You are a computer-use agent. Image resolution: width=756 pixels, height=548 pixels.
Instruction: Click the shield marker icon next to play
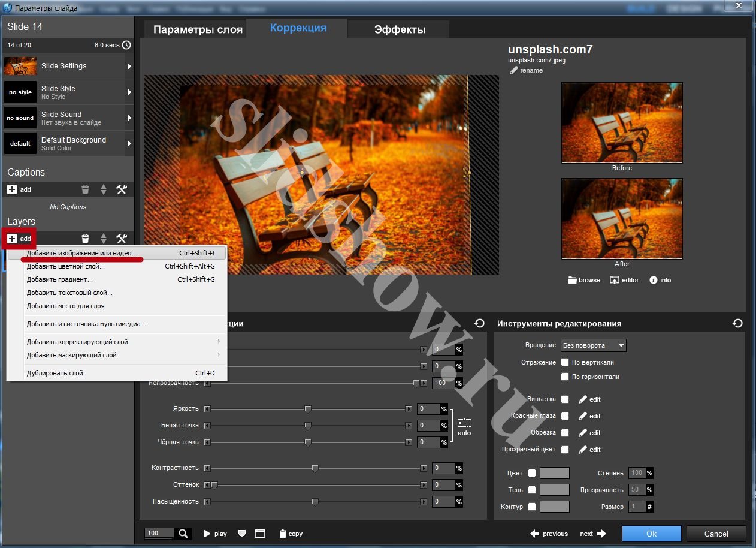coord(242,534)
